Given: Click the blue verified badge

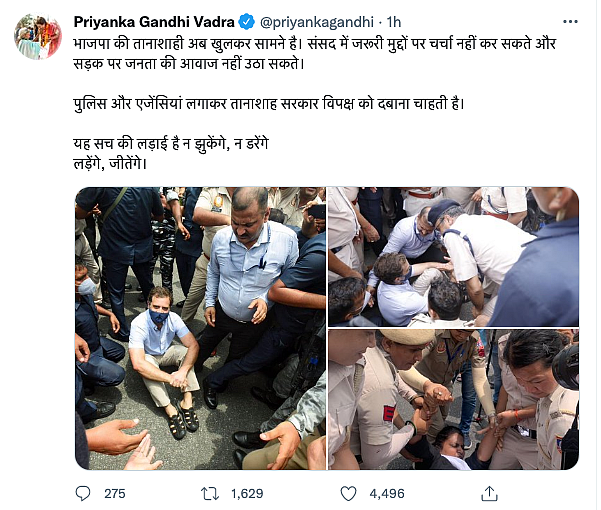Looking at the screenshot, I should [246, 22].
